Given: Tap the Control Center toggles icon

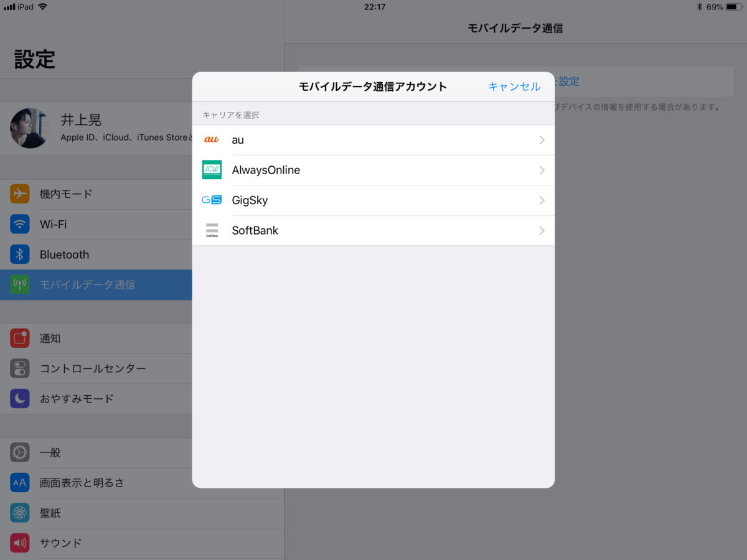Looking at the screenshot, I should 20,368.
